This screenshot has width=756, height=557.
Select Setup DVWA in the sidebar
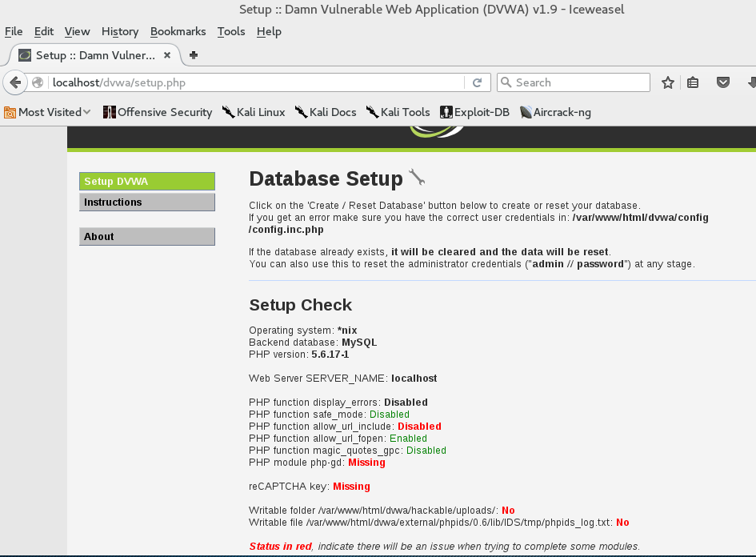[x=147, y=182]
